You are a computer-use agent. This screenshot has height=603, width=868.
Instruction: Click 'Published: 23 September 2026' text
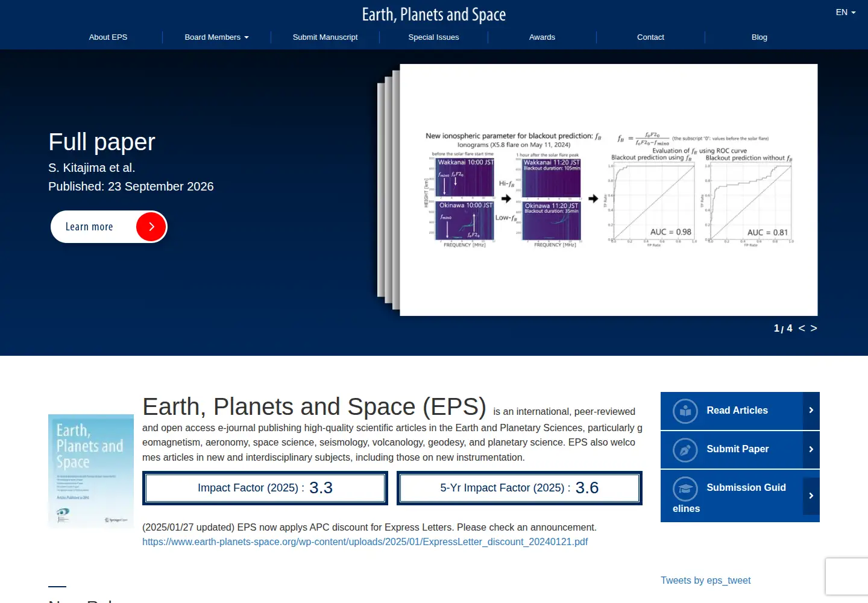pos(131,186)
